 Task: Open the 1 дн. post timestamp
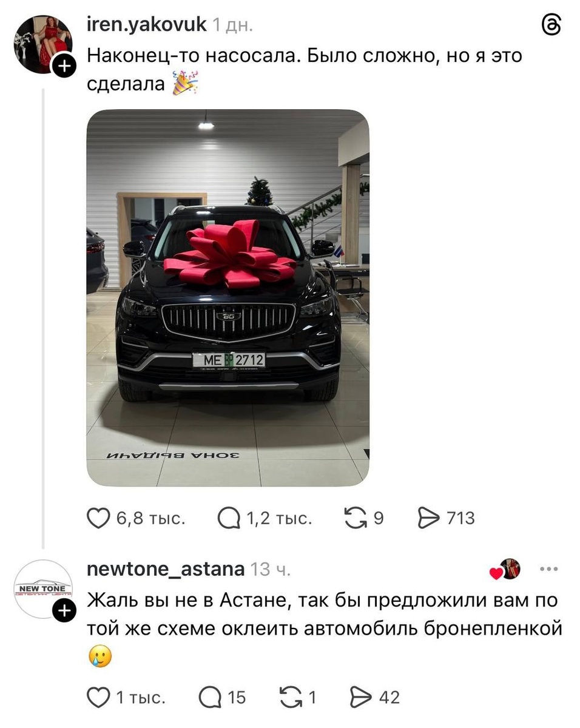[x=232, y=25]
